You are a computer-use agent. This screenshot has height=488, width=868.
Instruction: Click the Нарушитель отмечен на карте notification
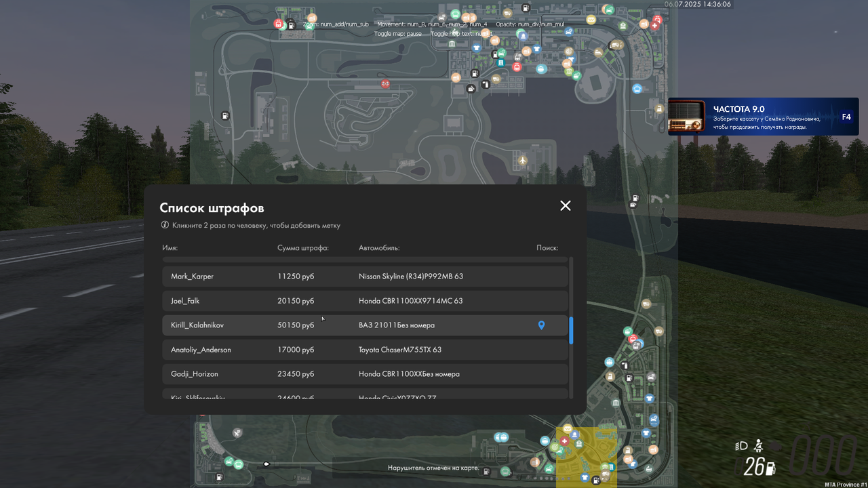433,468
